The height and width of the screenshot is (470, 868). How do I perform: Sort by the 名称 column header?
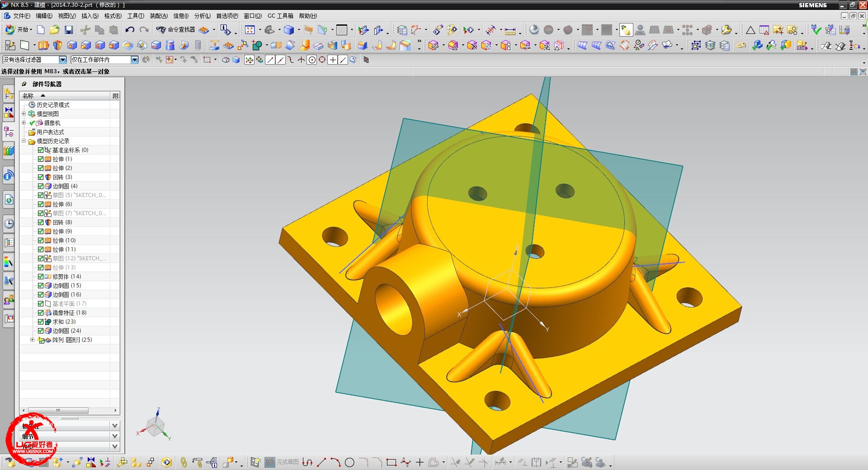pos(65,96)
